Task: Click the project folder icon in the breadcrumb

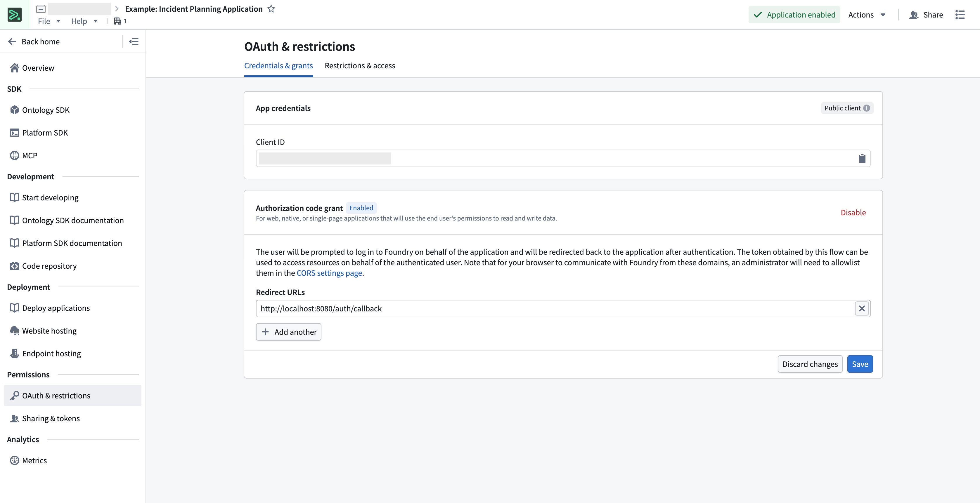Action: [41, 9]
